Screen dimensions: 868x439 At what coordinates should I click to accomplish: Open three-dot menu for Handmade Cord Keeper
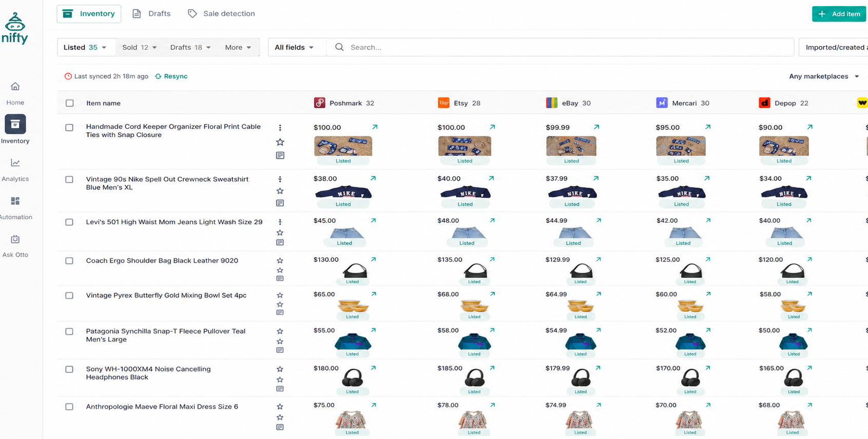[x=280, y=128]
